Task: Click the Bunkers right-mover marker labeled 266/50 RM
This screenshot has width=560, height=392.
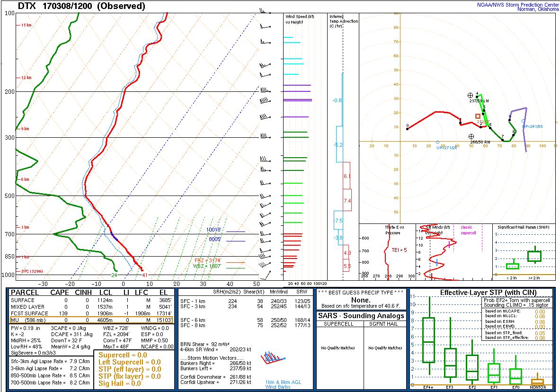Action: (x=471, y=136)
